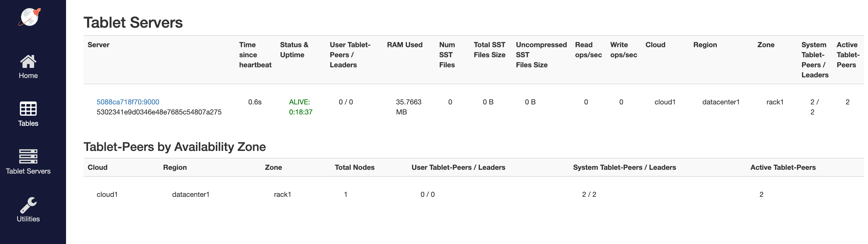Open the Utilities sidebar label
The height and width of the screenshot is (244, 868).
click(28, 219)
